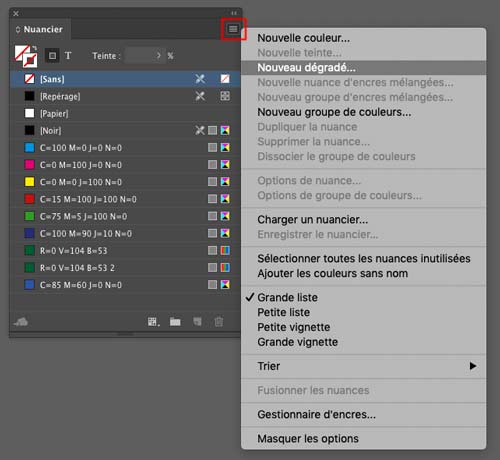Click the CMYK icon on C=0 M=100 J=0 N=0
The height and width of the screenshot is (460, 500).
click(x=225, y=165)
